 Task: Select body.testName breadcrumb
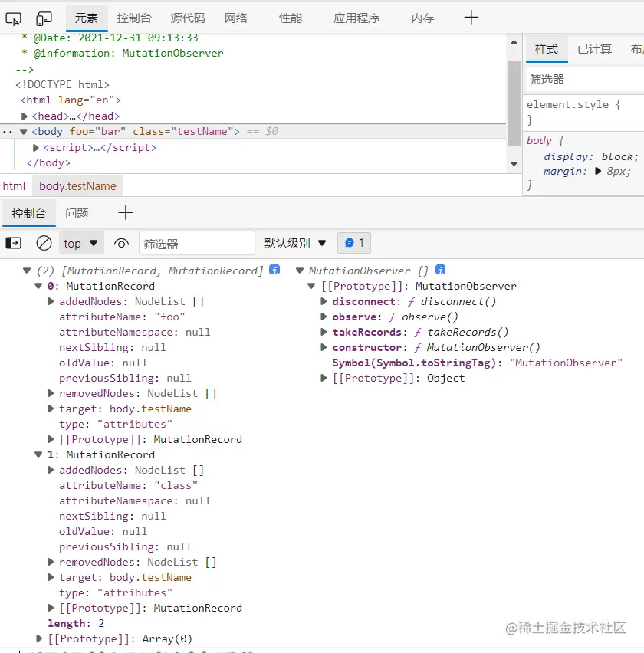(77, 186)
